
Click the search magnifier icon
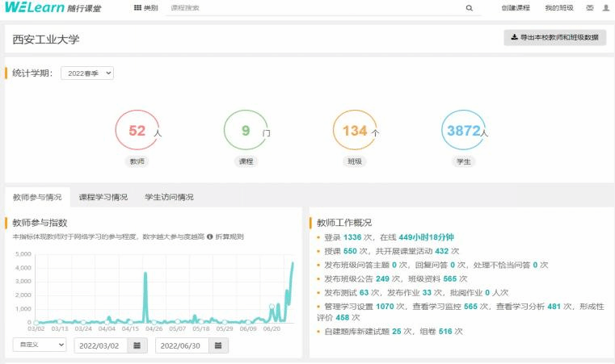pyautogui.click(x=469, y=8)
